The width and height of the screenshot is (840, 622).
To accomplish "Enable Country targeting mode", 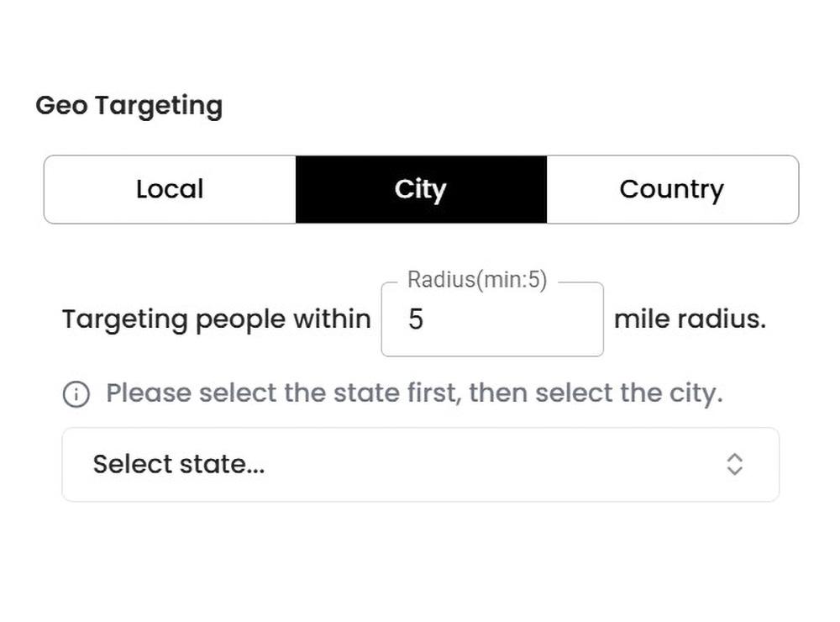I will click(x=671, y=189).
